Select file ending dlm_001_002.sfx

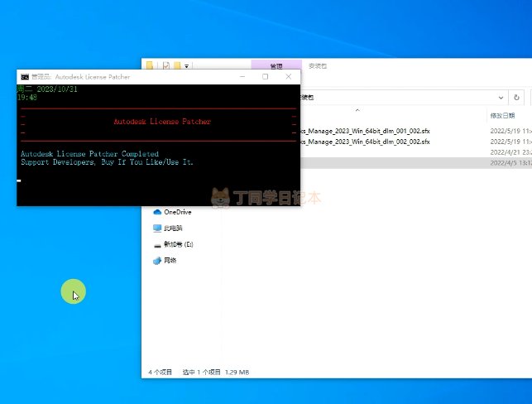point(365,131)
